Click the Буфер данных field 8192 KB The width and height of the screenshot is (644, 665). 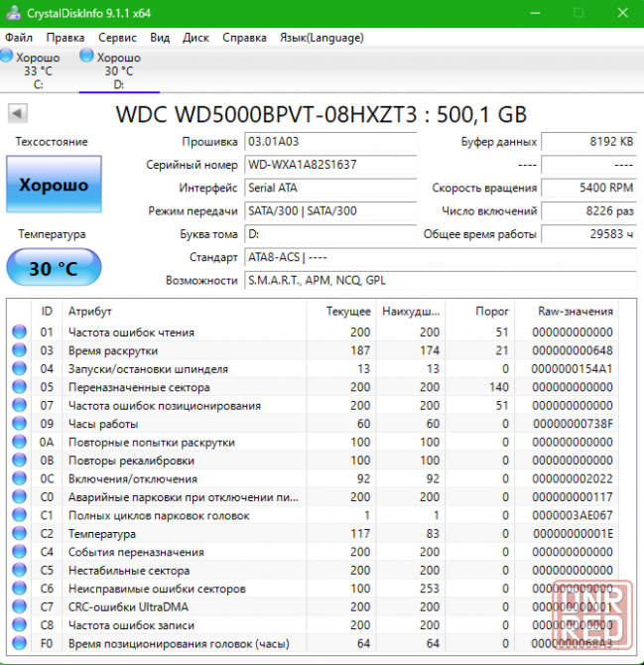click(x=588, y=142)
